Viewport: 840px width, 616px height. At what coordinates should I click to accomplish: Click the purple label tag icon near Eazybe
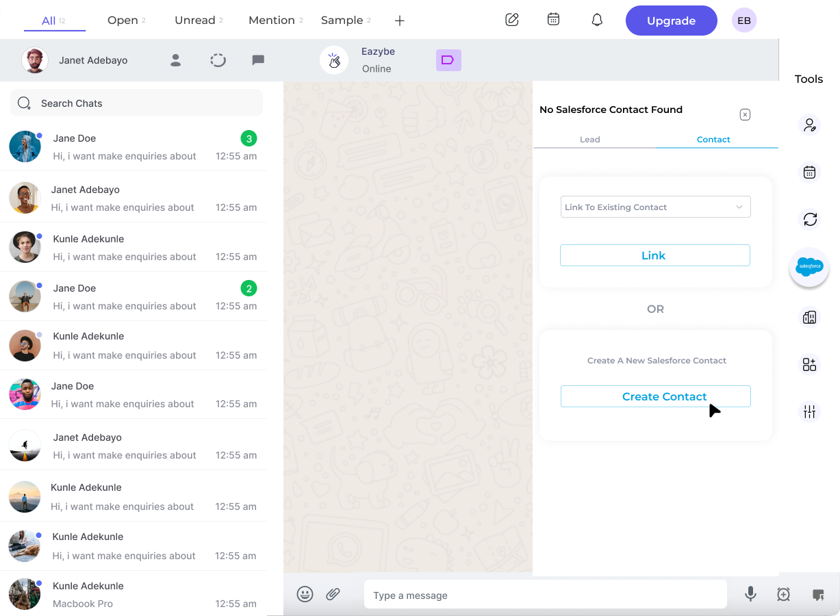[x=448, y=60]
